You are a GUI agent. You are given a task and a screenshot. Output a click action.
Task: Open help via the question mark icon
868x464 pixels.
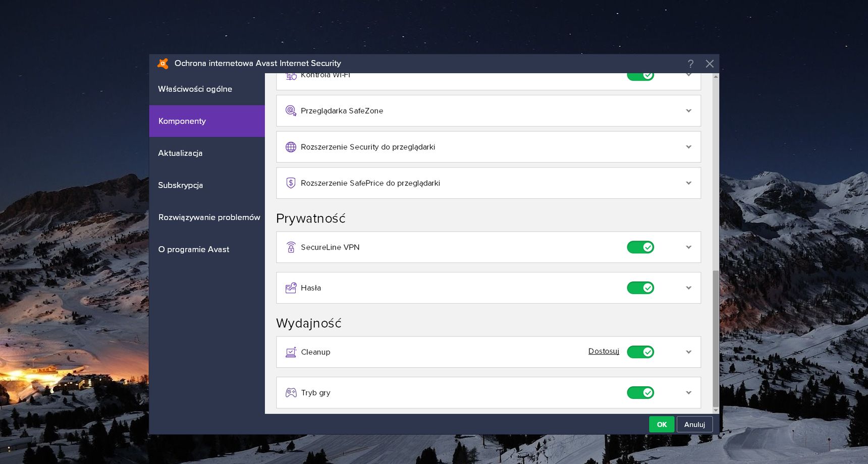(690, 64)
